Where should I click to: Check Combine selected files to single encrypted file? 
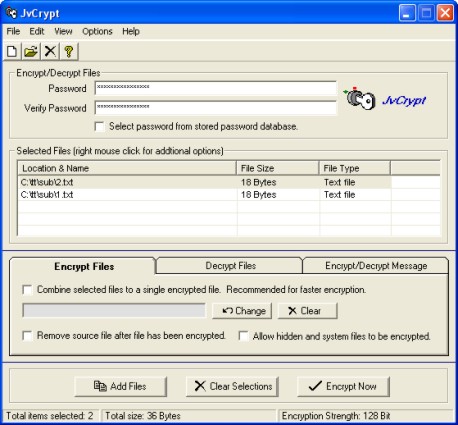tap(27, 290)
